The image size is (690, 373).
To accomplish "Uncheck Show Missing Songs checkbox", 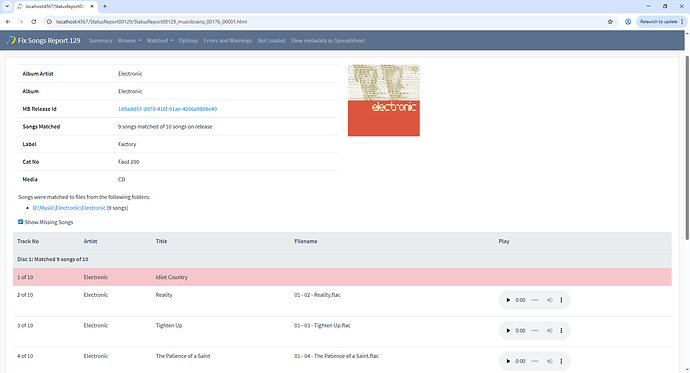I will 20,222.
